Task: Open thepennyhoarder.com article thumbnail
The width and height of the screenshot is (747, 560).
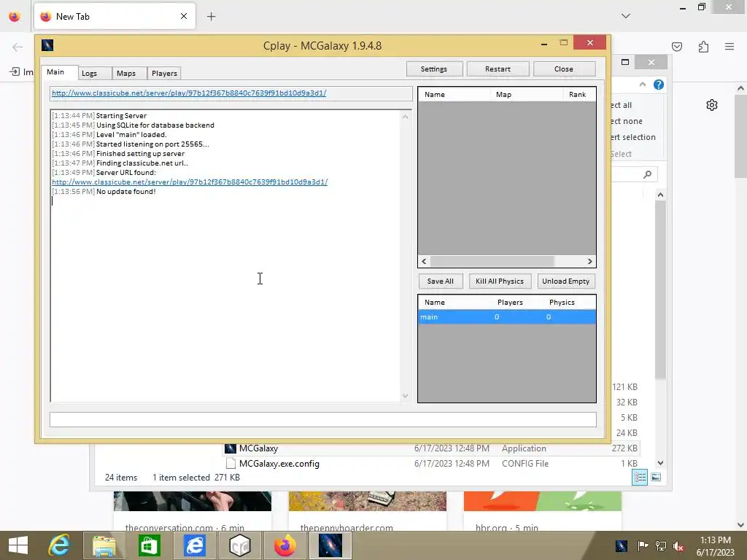Action: (368, 501)
